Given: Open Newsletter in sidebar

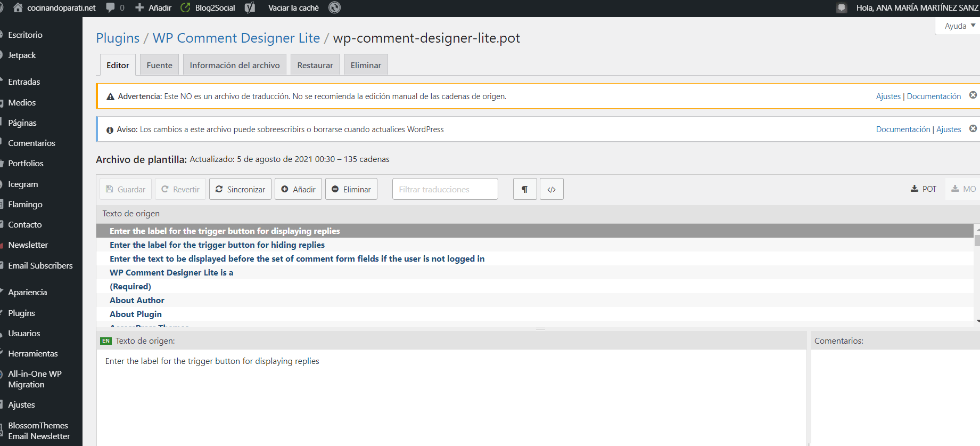Looking at the screenshot, I should (28, 245).
